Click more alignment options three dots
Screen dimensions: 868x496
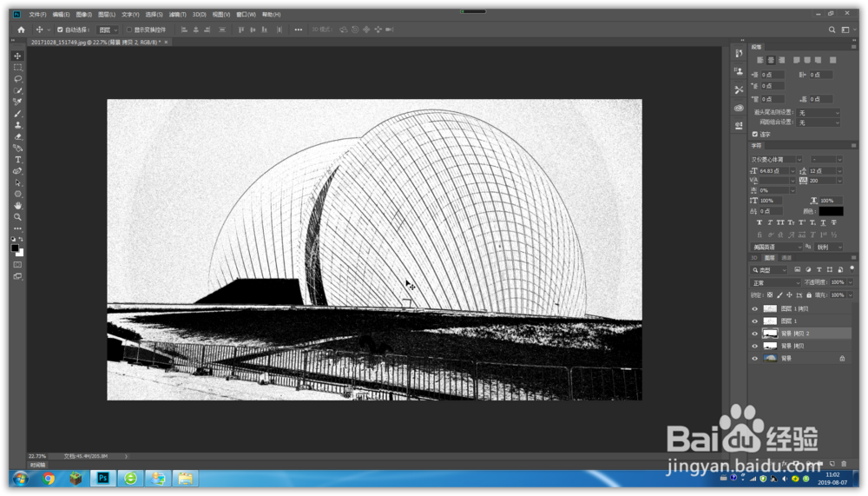pyautogui.click(x=299, y=30)
